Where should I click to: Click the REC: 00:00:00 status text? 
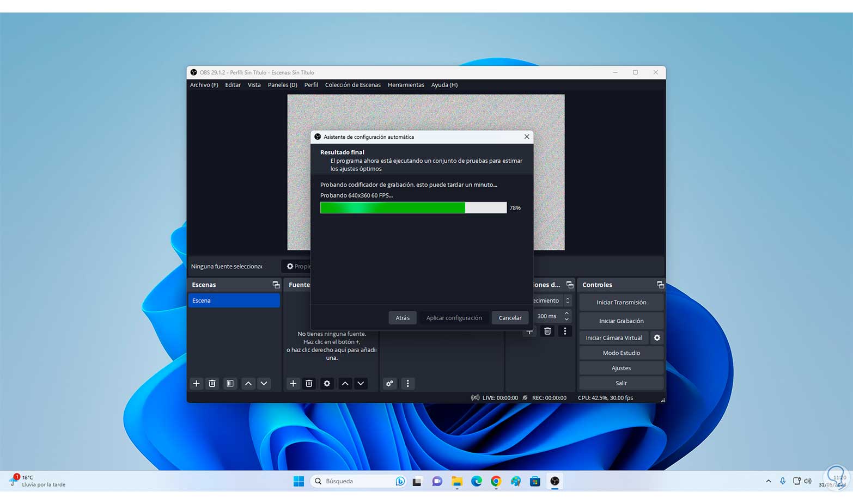pos(549,398)
